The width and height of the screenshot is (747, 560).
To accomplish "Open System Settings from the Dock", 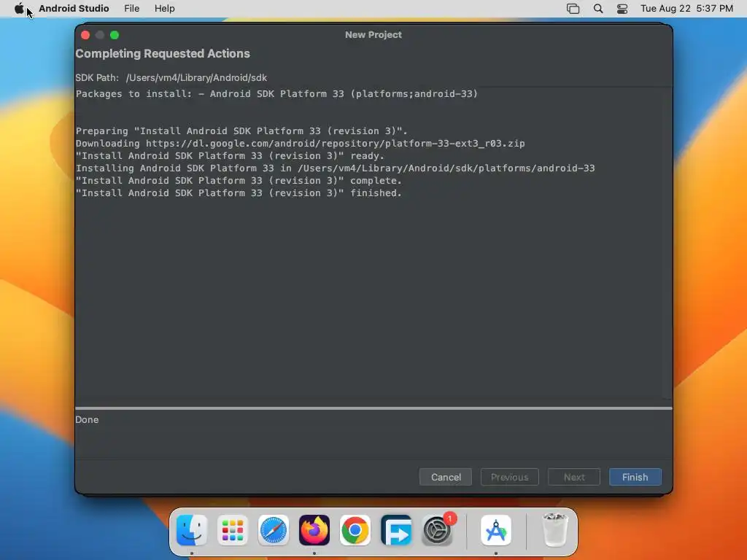I will (437, 530).
